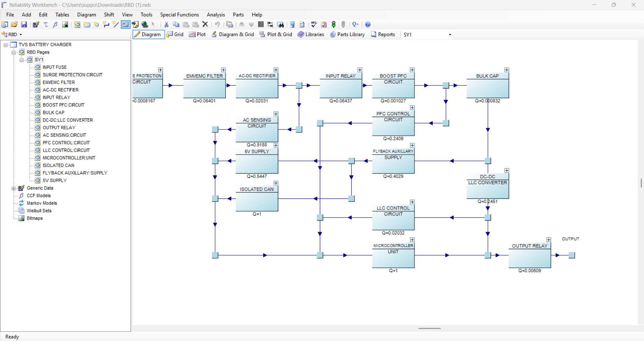Click the Undo arrow icon
644x341 pixels.
coord(217,24)
